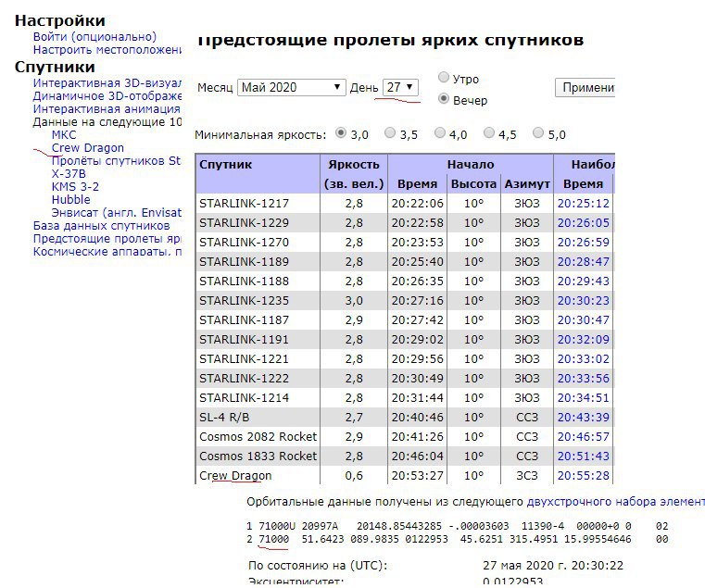Click the Cosmos 1833 Rocket name
705x588 pixels.
(x=258, y=456)
